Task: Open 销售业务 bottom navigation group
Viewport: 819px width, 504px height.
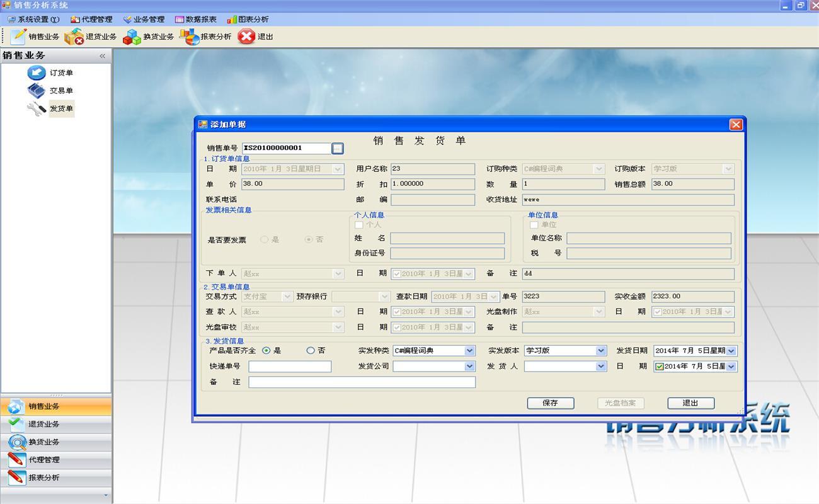Action: (56, 406)
